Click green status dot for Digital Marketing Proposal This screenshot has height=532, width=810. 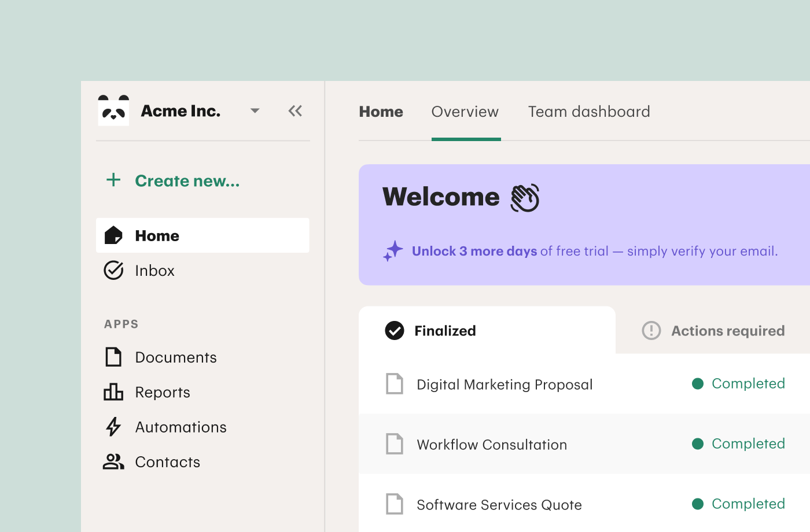(x=698, y=383)
